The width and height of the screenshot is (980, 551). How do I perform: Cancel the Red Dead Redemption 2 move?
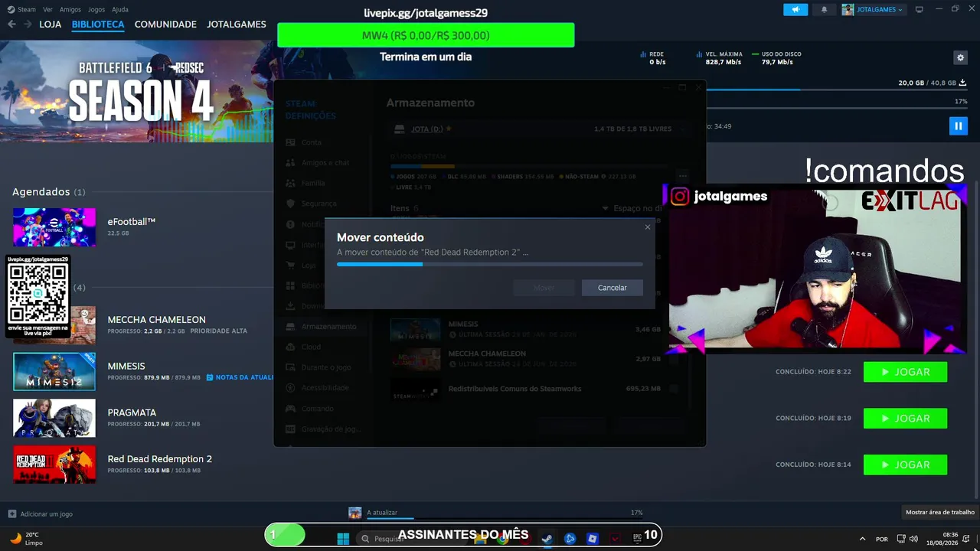pos(612,288)
